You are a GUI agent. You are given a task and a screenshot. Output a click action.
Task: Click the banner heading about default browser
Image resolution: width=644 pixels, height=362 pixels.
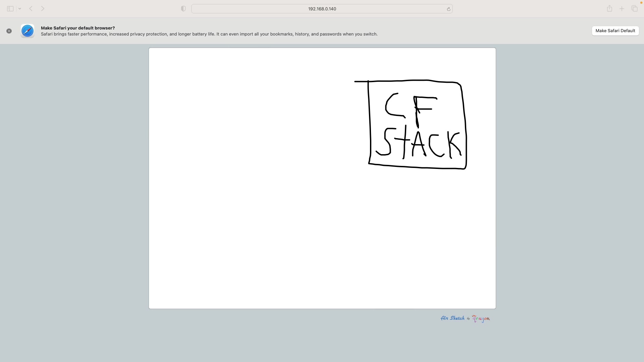pyautogui.click(x=78, y=28)
